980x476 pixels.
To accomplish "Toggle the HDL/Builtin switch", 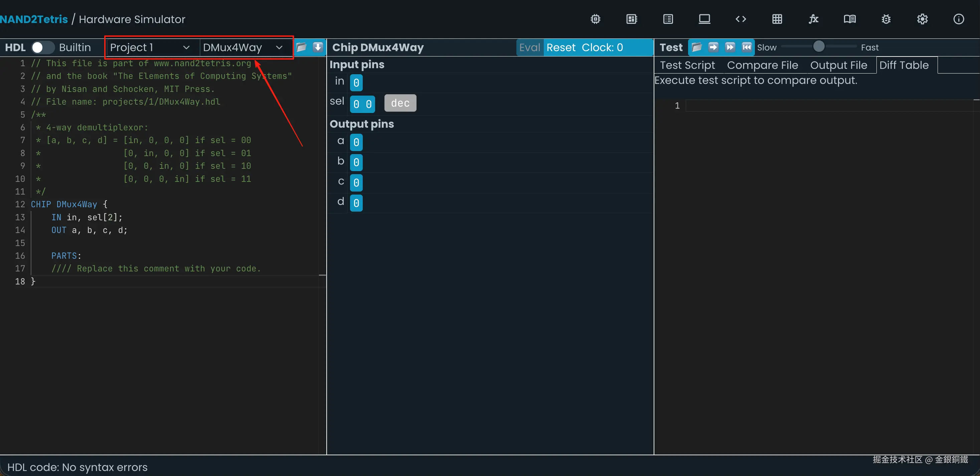I will [x=42, y=47].
